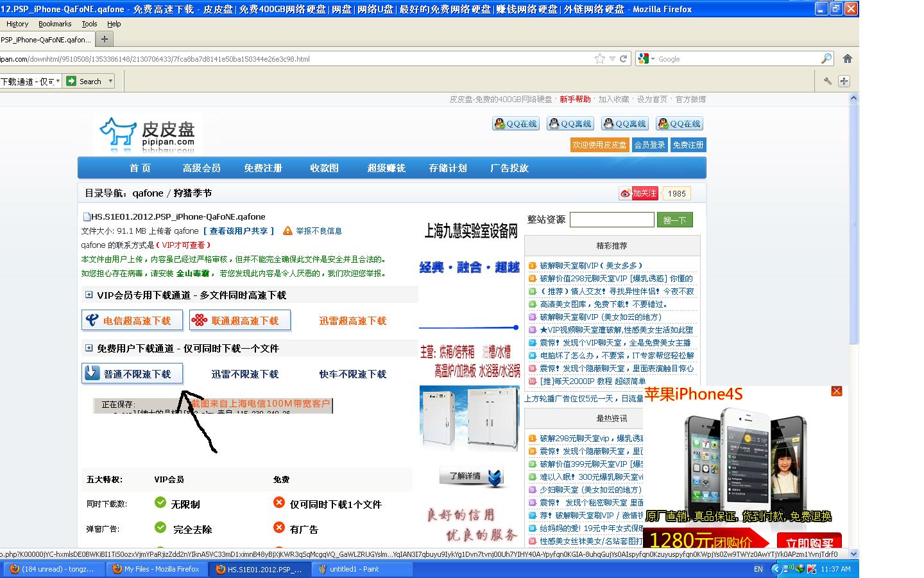The width and height of the screenshot is (924, 578).
Task: Open 广告投放 in the navigation bar
Action: (509, 168)
